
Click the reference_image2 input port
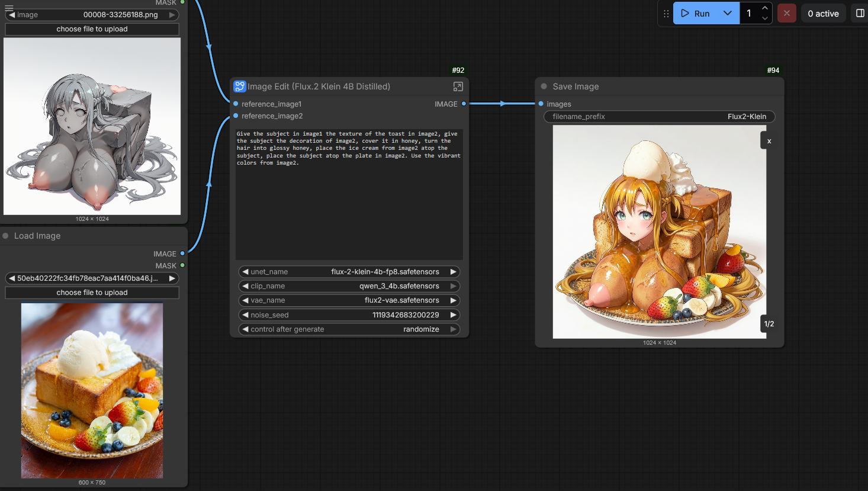pyautogui.click(x=236, y=116)
